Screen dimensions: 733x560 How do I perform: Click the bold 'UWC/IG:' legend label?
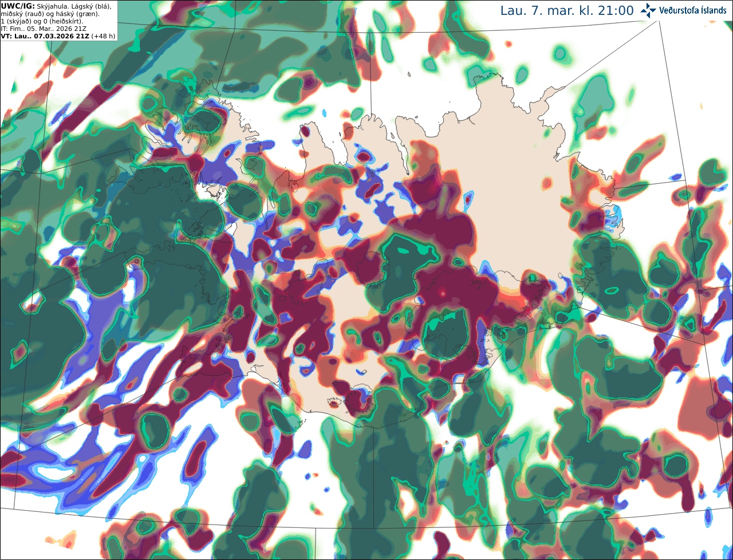[x=18, y=6]
